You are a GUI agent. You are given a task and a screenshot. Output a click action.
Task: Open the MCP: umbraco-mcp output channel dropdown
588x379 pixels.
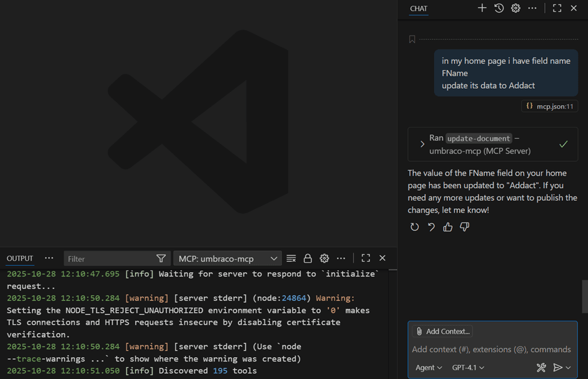pyautogui.click(x=228, y=258)
